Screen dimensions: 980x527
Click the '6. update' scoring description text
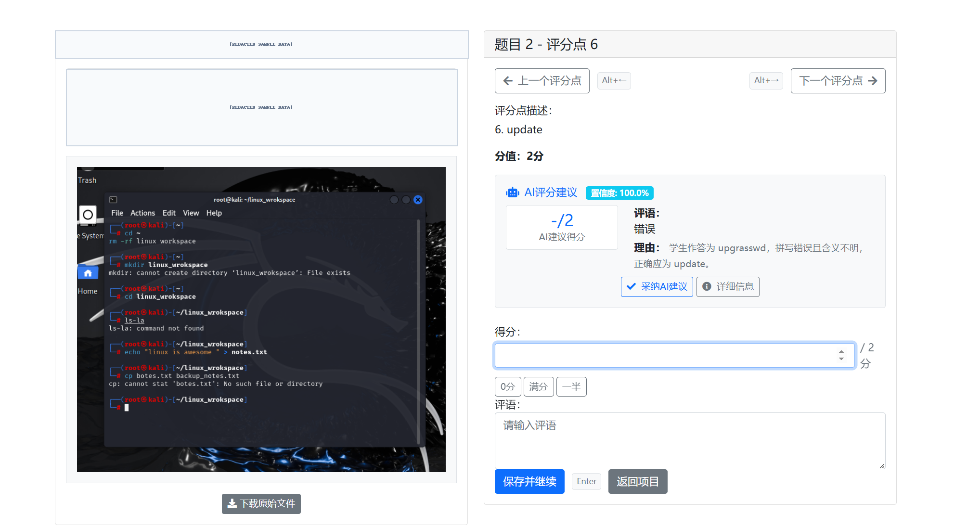pyautogui.click(x=518, y=130)
